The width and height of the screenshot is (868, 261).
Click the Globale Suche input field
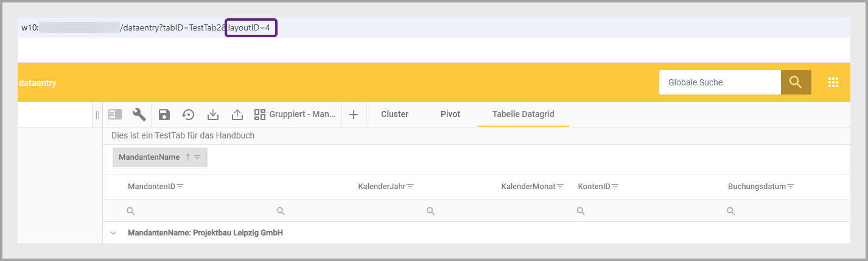pos(719,82)
